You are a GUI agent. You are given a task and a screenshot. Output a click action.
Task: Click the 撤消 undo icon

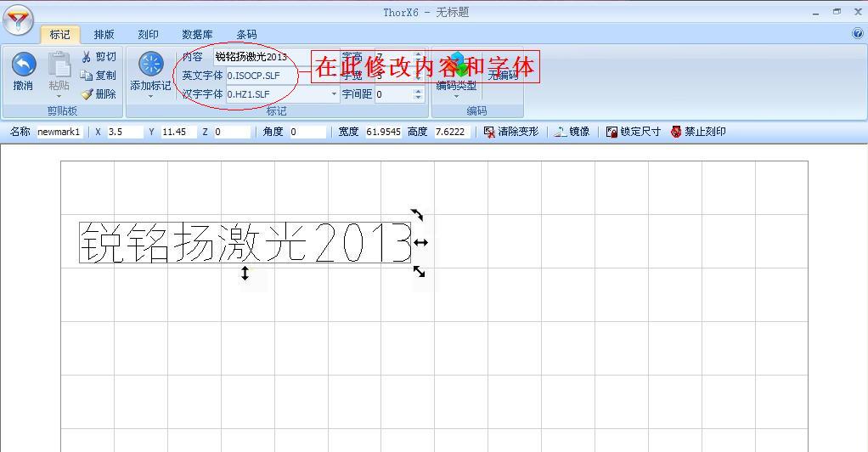coord(23,65)
